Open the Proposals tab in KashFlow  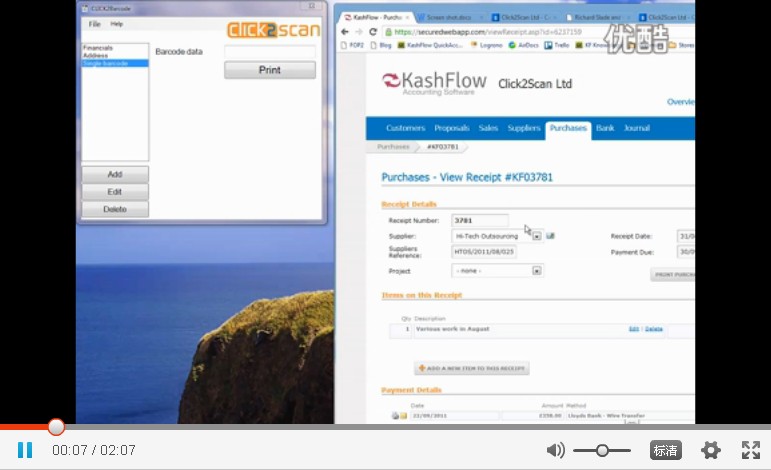coord(451,128)
